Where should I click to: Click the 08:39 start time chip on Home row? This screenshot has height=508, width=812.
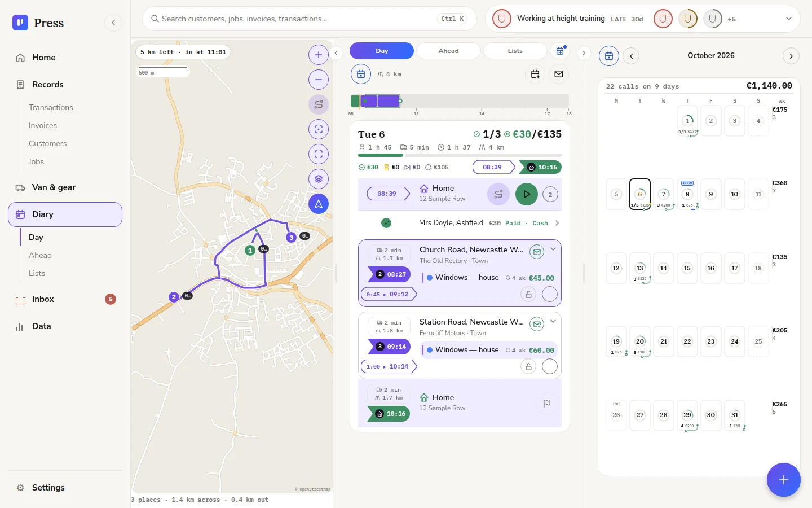[x=387, y=194]
